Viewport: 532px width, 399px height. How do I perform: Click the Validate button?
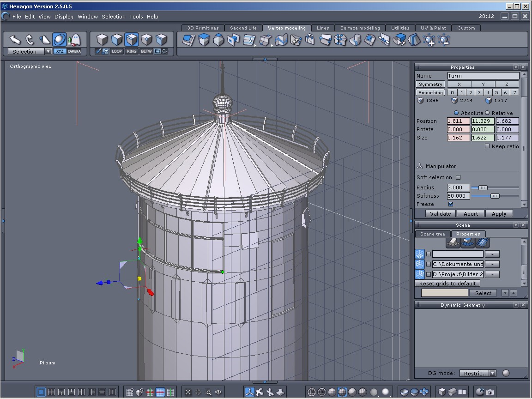click(x=441, y=214)
